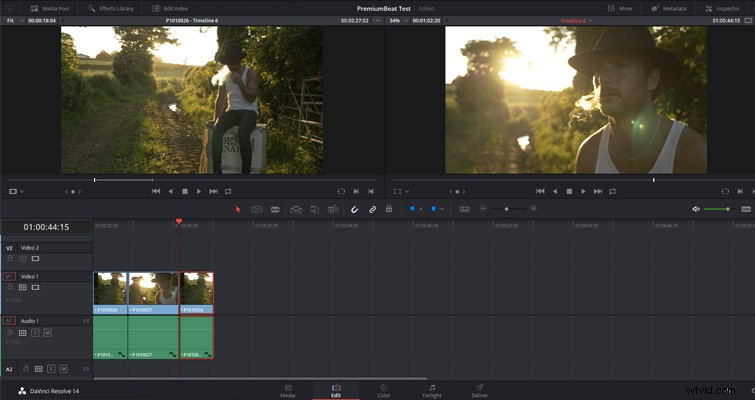Open the Inspector panel
This screenshot has width=755, height=400.
click(x=723, y=8)
